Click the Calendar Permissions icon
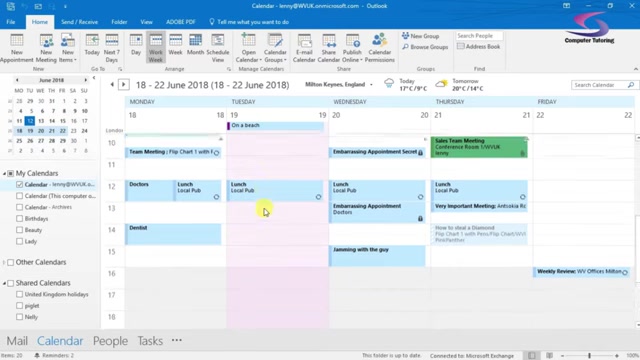 pyautogui.click(x=380, y=48)
